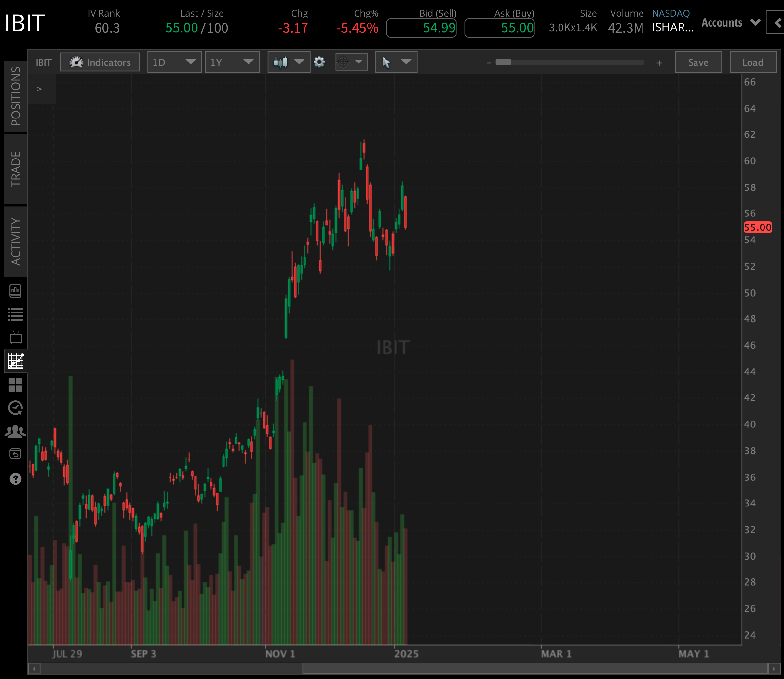Click the Save chart button
Screen dimensions: 784x679
point(698,62)
